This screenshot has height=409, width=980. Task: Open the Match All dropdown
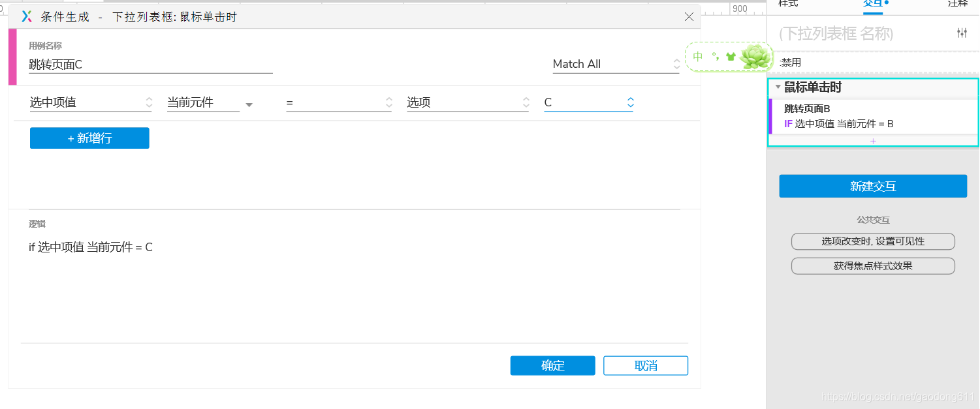pos(616,64)
